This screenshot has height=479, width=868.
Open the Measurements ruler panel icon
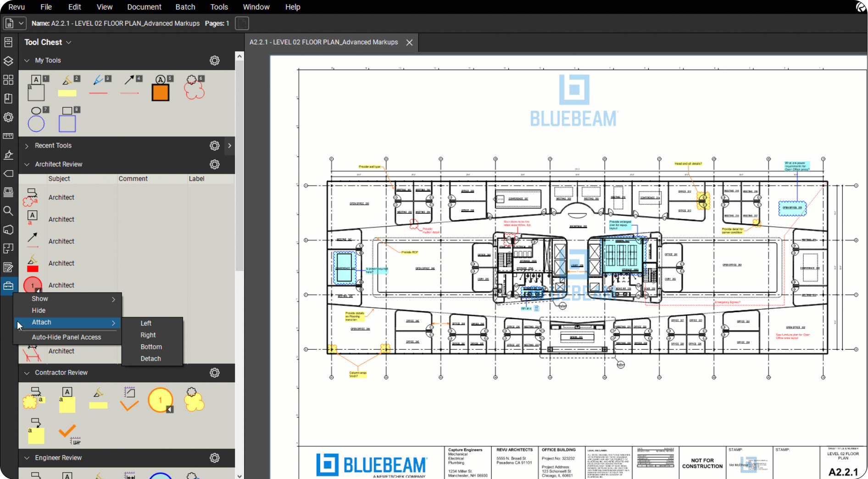(8, 136)
